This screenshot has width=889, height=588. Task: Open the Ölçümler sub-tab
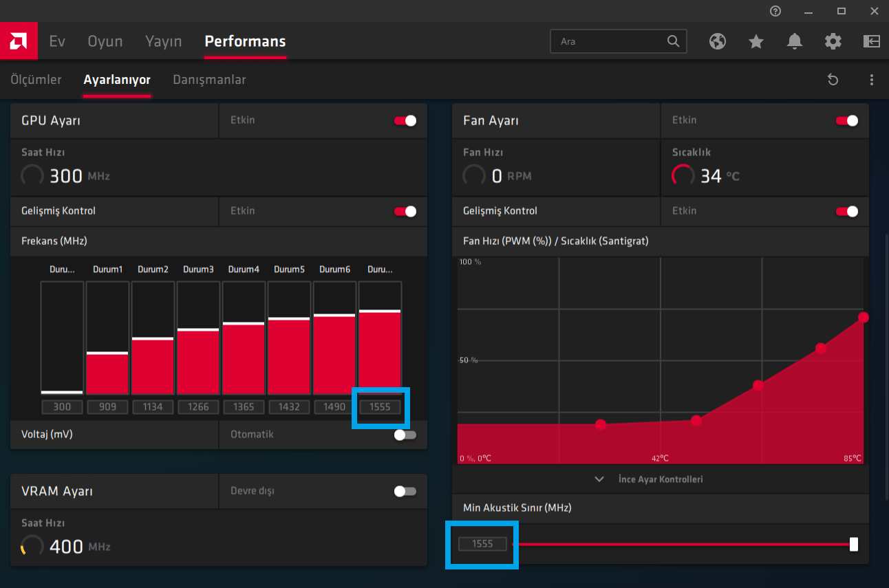point(36,80)
